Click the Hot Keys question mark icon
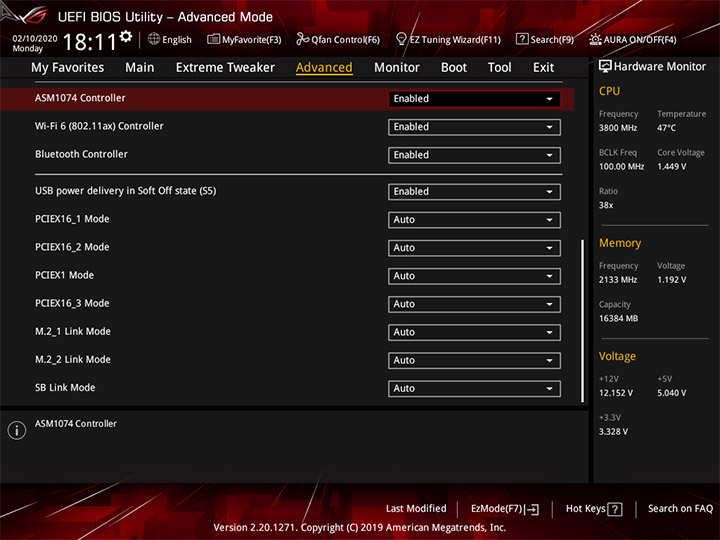The image size is (720, 540). coord(615,509)
